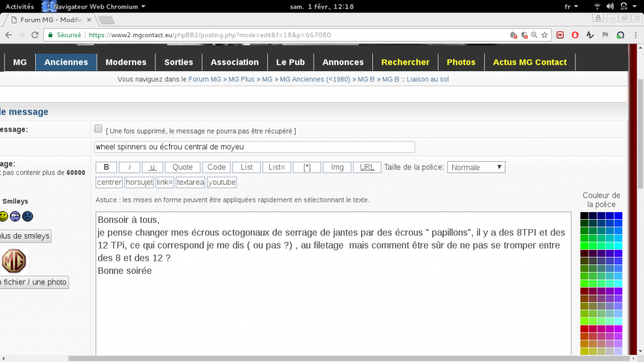Screen dimensions: 644x362
Task: Open the Chromium three-dot menu
Action: tap(635, 35)
